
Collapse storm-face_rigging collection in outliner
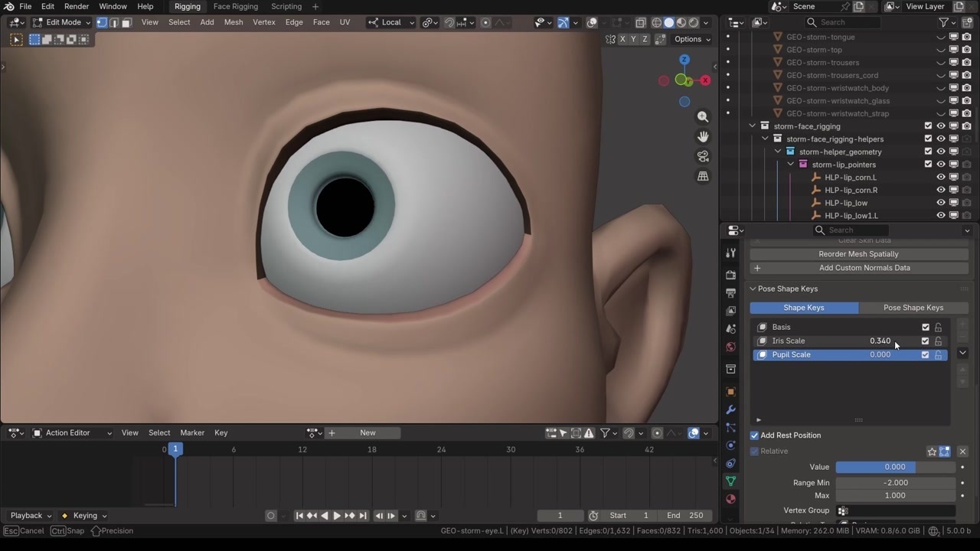click(752, 126)
